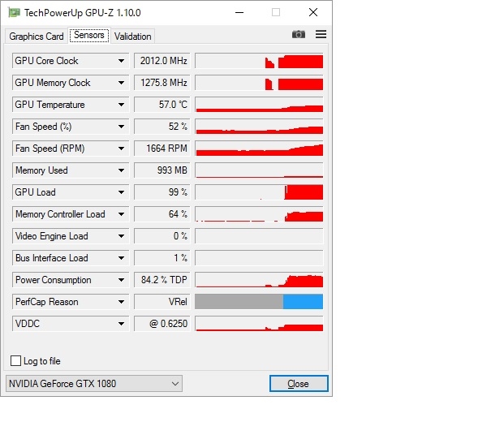Expand the Memory Used dropdown arrow
The width and height of the screenshot is (504, 422).
[x=121, y=170]
